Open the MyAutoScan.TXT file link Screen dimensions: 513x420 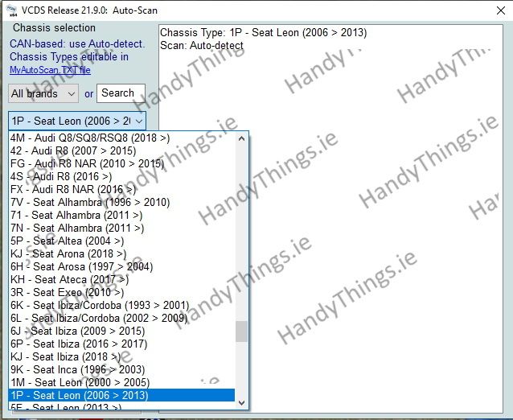click(x=50, y=70)
